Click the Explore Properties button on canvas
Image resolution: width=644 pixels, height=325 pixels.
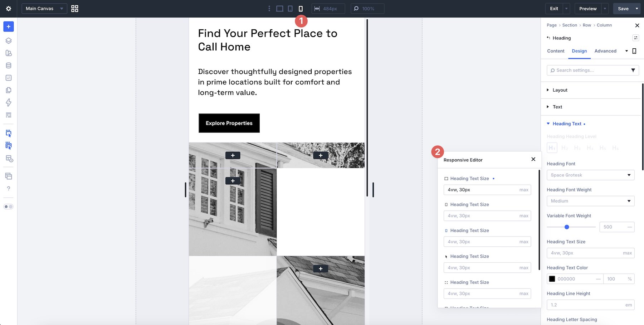tap(229, 123)
